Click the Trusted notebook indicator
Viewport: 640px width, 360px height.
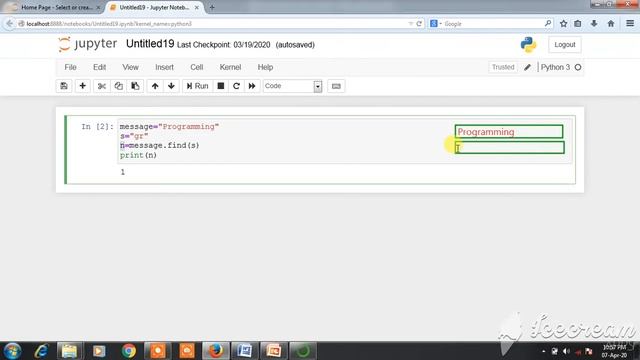coord(503,67)
